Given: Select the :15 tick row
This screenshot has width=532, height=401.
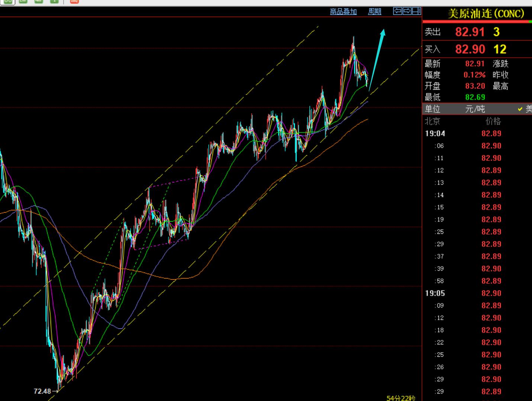Looking at the screenshot, I should (x=477, y=207).
